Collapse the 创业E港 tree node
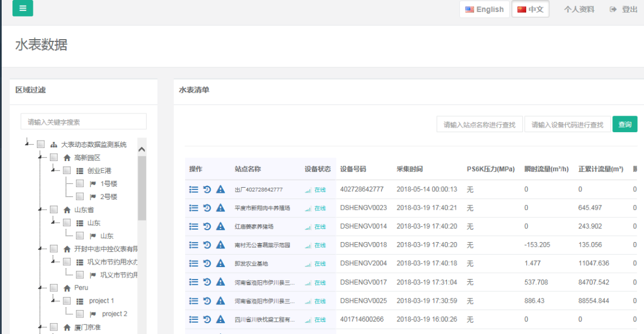This screenshot has height=334, width=644. 53,170
